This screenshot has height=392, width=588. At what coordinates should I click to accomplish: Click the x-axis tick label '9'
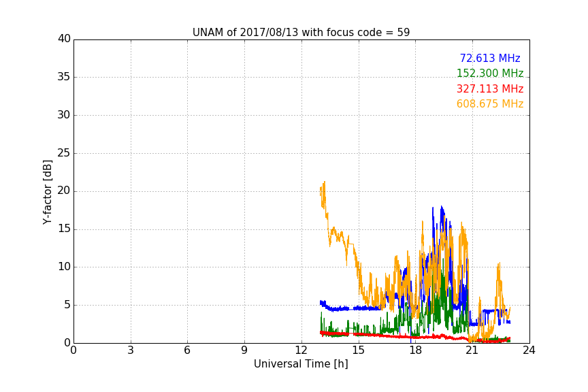(244, 350)
